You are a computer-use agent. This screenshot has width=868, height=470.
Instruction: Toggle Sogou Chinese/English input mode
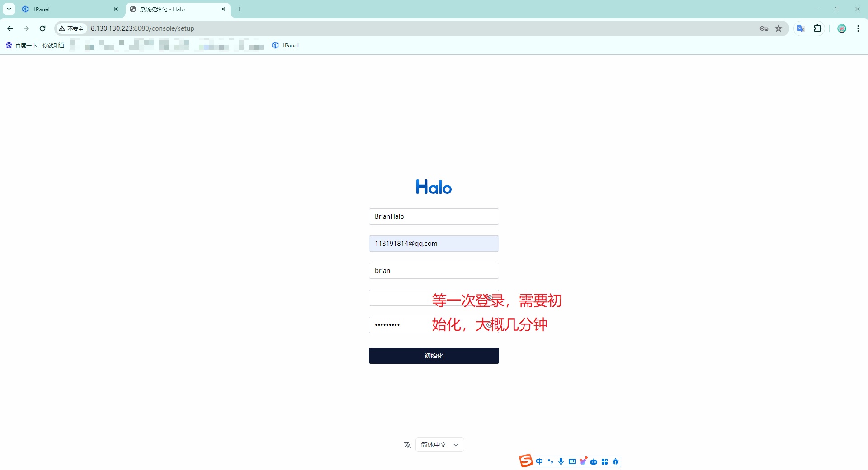pos(539,461)
